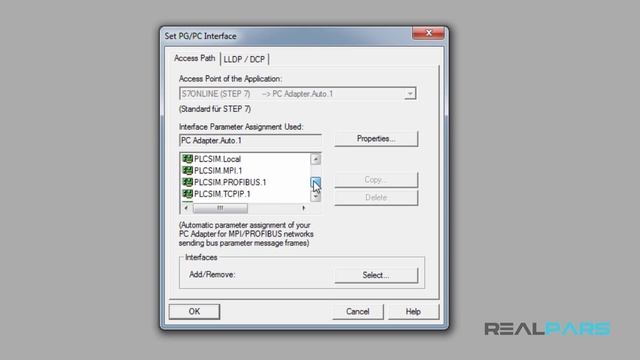The height and width of the screenshot is (360, 640).
Task: Select PLCSIM.TCPIP.1 in the interface list
Action: point(222,194)
